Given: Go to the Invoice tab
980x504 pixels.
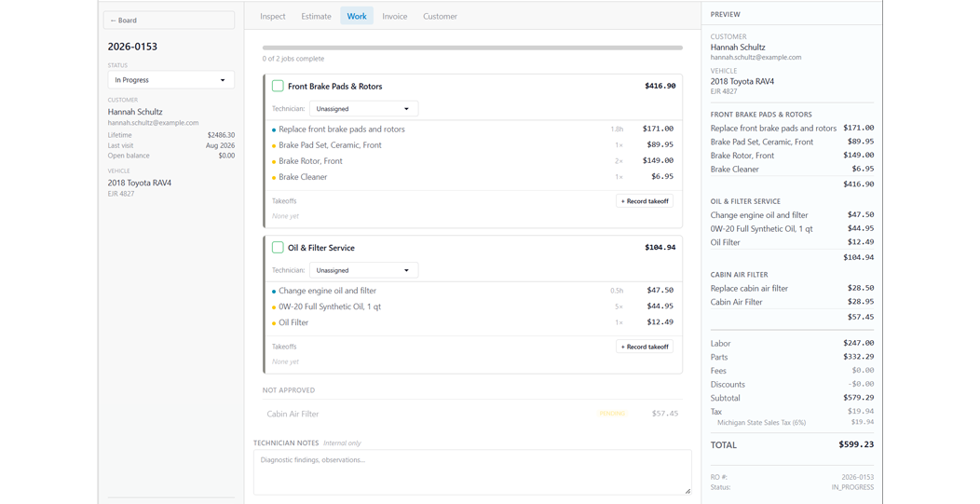Looking at the screenshot, I should [x=394, y=16].
